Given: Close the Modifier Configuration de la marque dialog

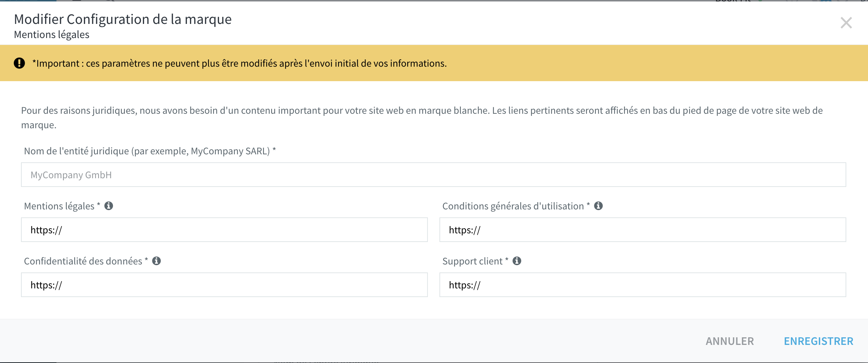Looking at the screenshot, I should click(846, 23).
